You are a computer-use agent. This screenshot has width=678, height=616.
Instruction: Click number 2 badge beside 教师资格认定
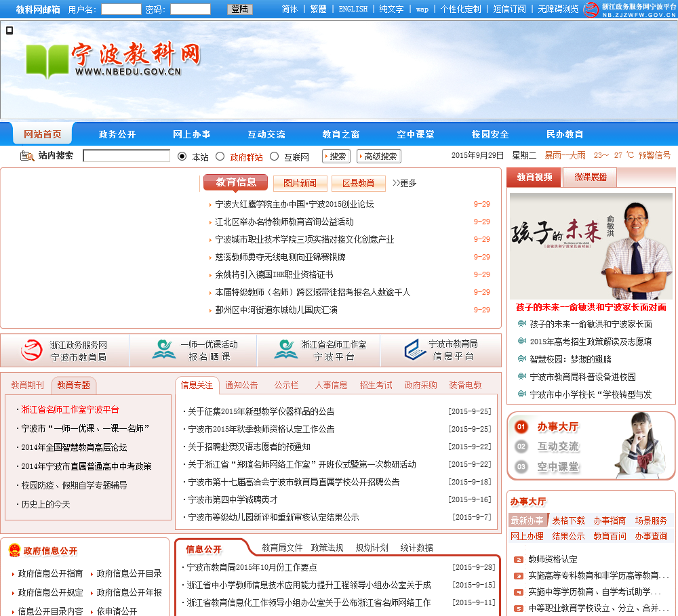pos(519,560)
